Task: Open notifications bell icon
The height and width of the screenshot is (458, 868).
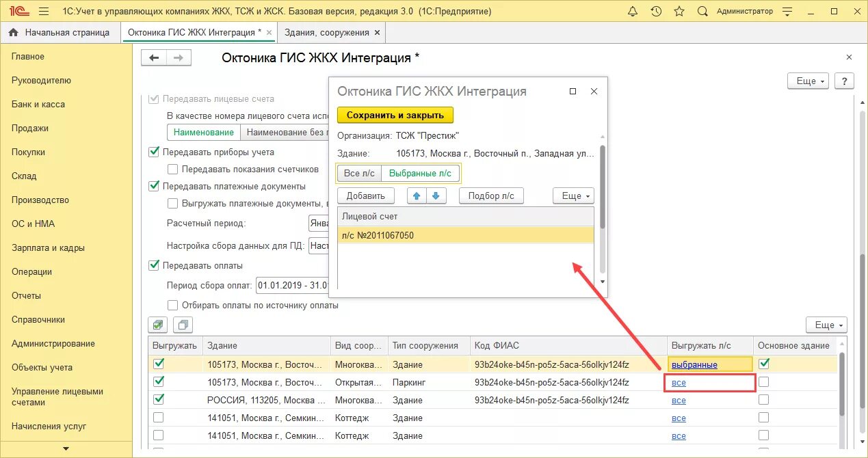Action: (633, 12)
